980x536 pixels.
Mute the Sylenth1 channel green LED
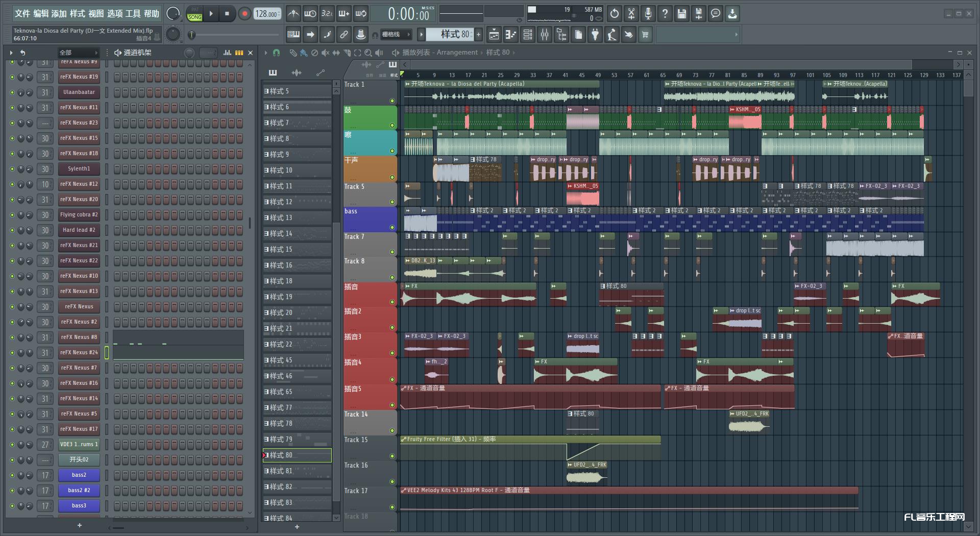pos(12,169)
